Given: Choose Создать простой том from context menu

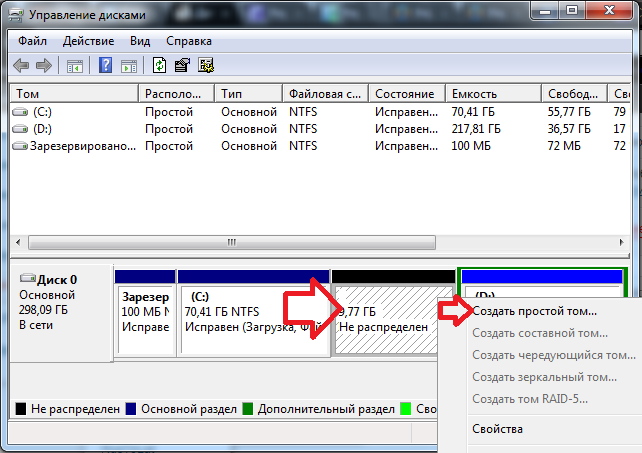Looking at the screenshot, I should pos(534,311).
